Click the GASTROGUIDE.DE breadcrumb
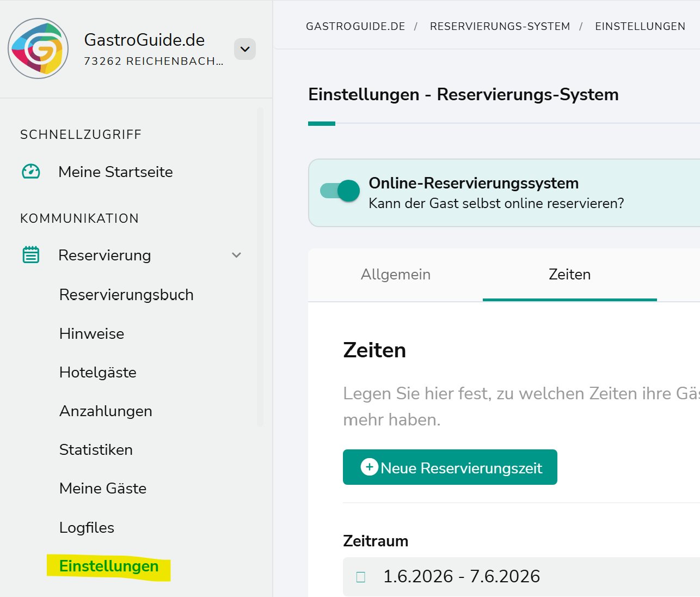This screenshot has height=597, width=700. [355, 26]
